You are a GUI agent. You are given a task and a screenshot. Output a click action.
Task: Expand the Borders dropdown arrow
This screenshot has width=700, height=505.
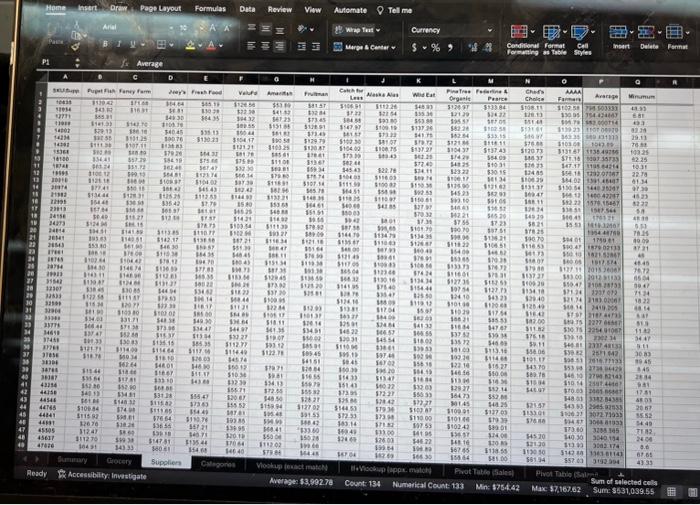(171, 45)
